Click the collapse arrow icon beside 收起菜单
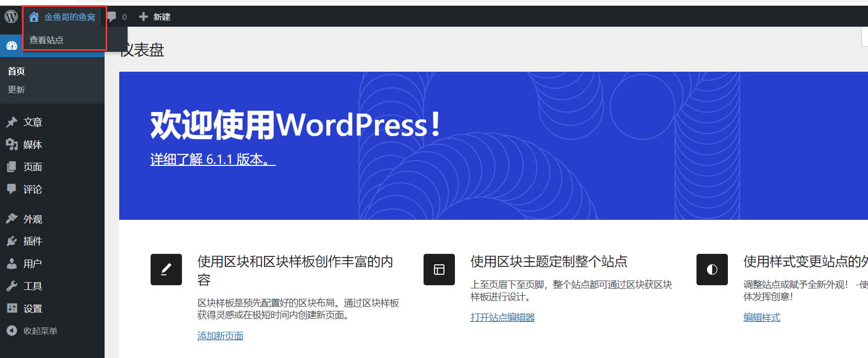868x358 pixels. 12,331
